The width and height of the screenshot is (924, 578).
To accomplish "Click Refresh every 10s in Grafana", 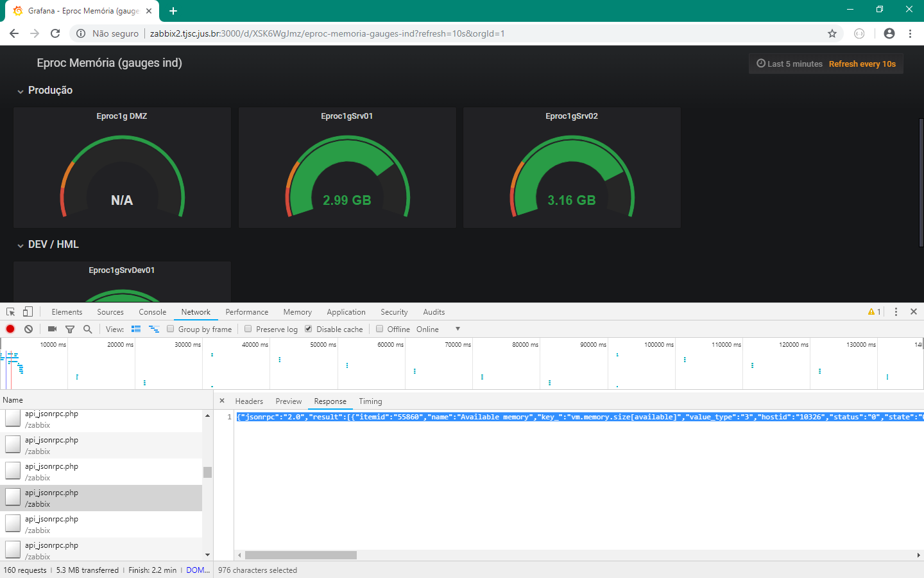I will pos(862,64).
